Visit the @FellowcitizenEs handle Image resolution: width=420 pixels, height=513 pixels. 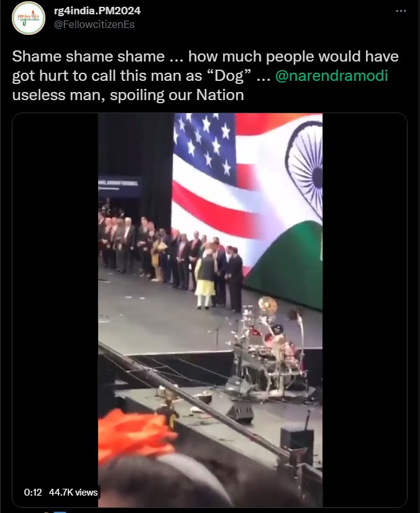point(94,24)
